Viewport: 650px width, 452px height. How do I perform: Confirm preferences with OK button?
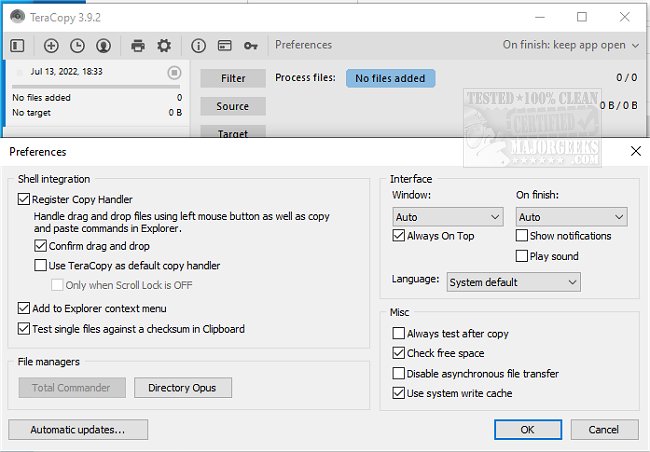pos(528,430)
